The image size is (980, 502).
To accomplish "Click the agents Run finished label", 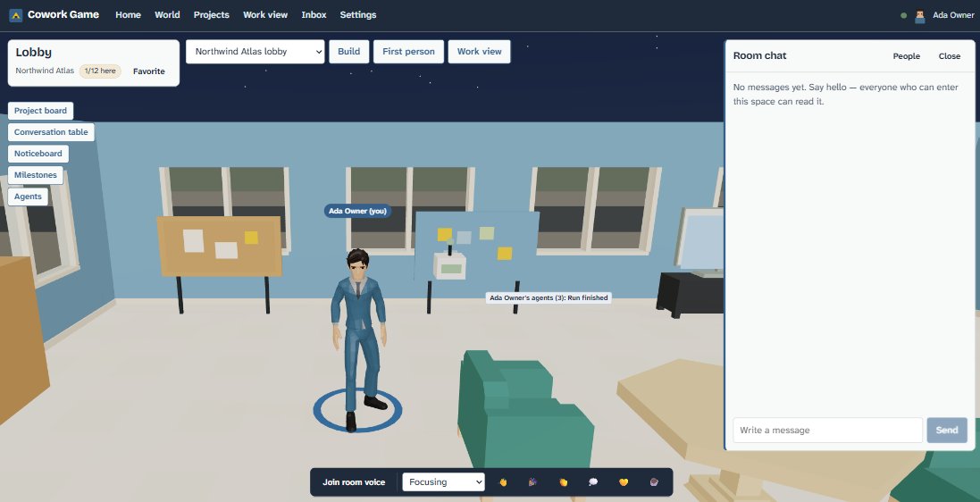I will 549,298.
